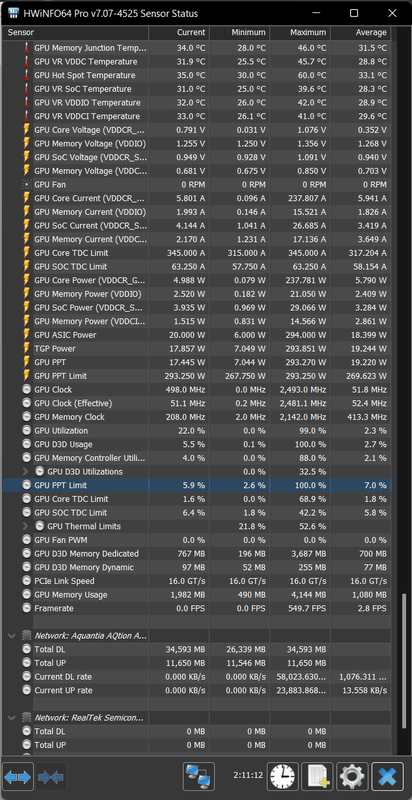
Task: Select the Total UP 11,650 MB row
Action: point(197,663)
